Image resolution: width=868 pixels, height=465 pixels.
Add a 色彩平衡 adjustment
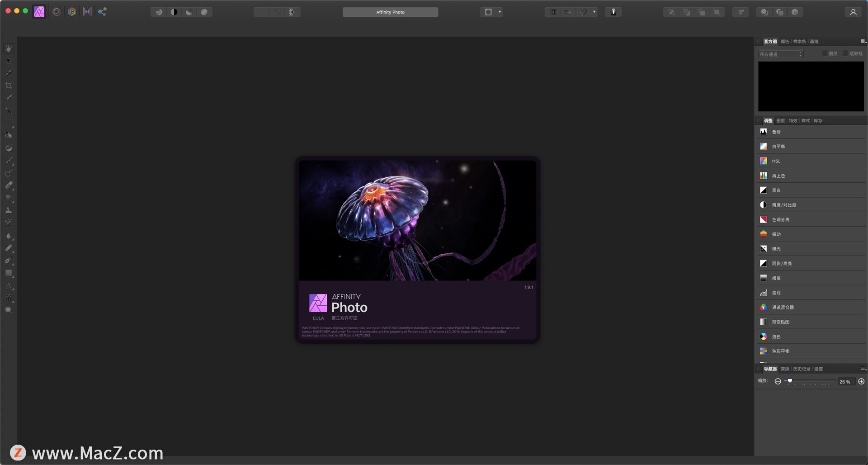click(811, 351)
